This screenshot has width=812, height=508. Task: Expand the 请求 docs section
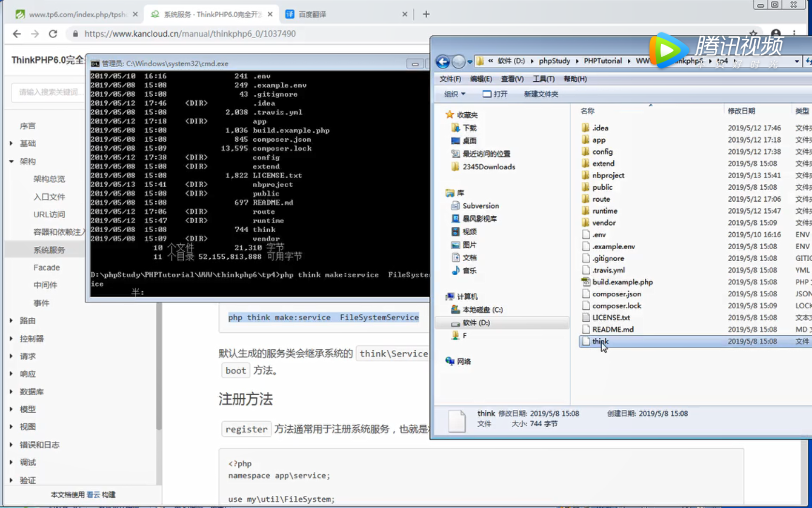11,356
